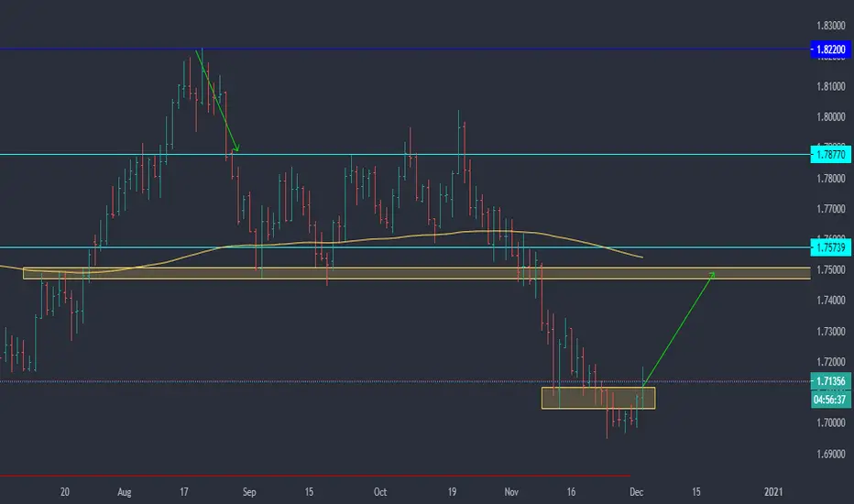This screenshot has width=854, height=504.
Task: Click the 19 date label after Oct
Action: [452, 492]
